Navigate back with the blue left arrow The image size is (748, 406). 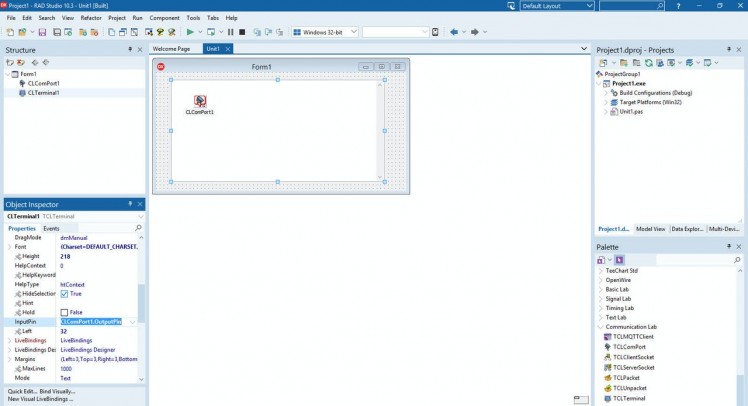[454, 32]
